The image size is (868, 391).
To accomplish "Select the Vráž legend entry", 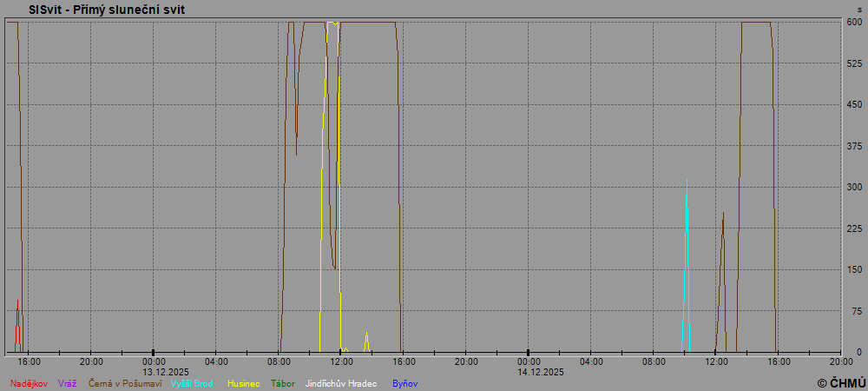I will coord(68,382).
